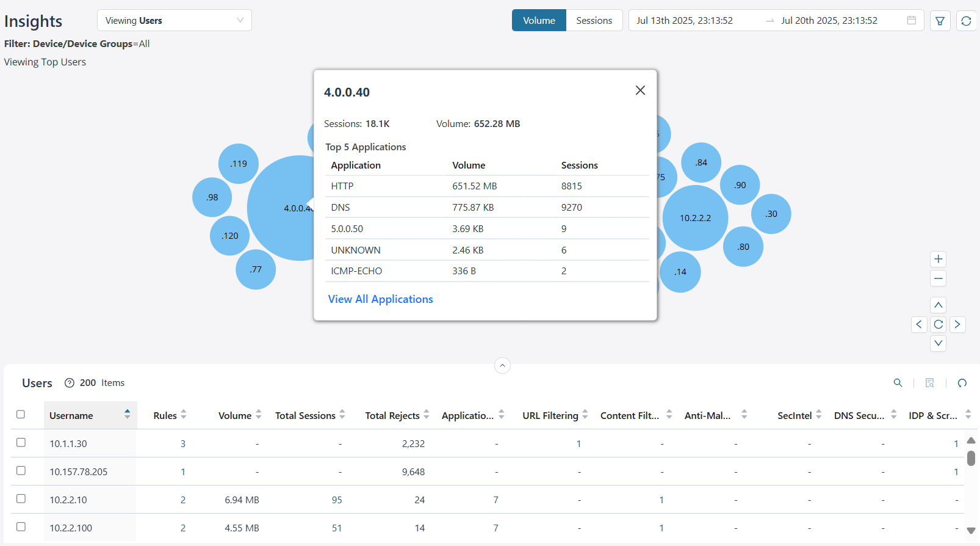Click the 10.2.2.2 bubble in chart
Viewport: 980px width, 546px height.
coord(695,218)
